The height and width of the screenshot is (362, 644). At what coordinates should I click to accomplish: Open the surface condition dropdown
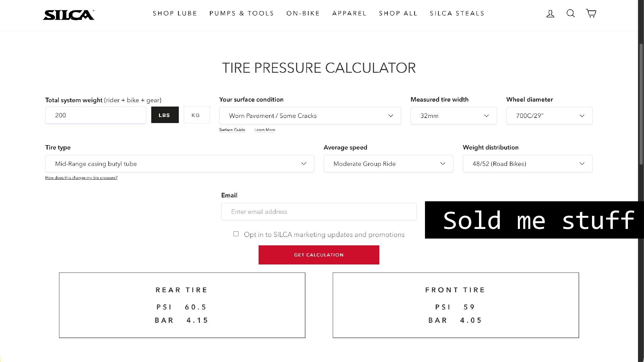310,116
